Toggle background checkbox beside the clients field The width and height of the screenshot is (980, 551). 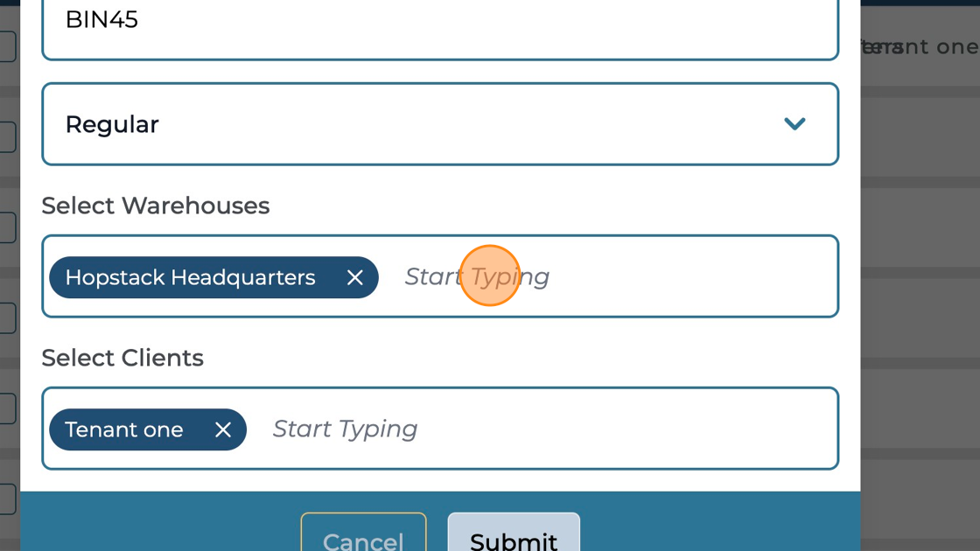(7, 408)
